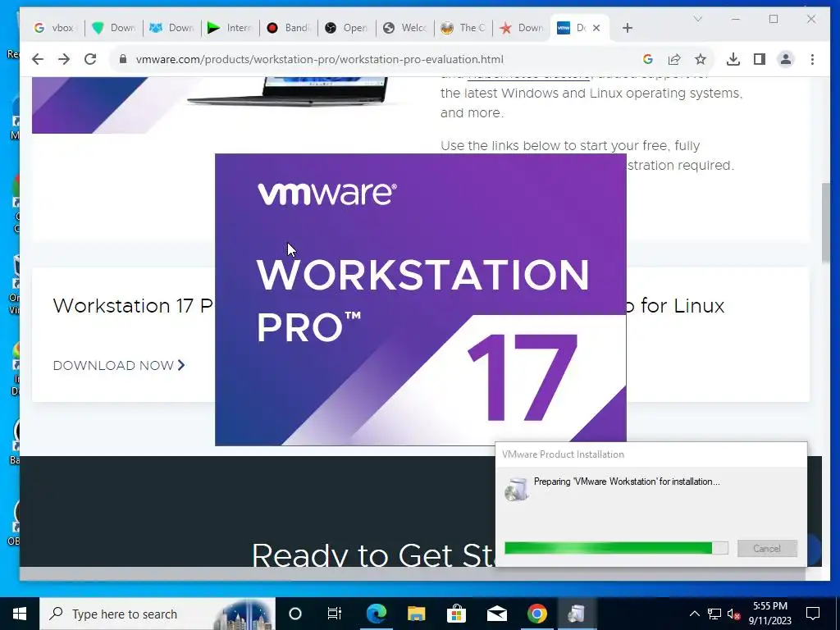Open the Chrome profile avatar

(x=785, y=59)
